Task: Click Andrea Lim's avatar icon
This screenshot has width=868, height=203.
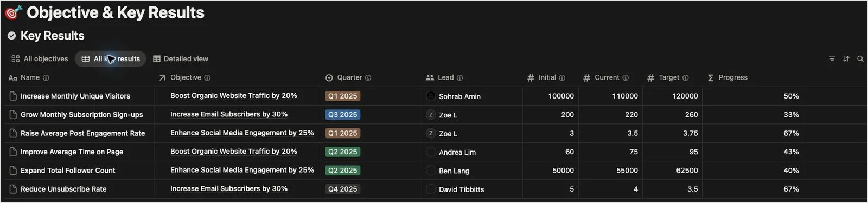Action: (431, 152)
